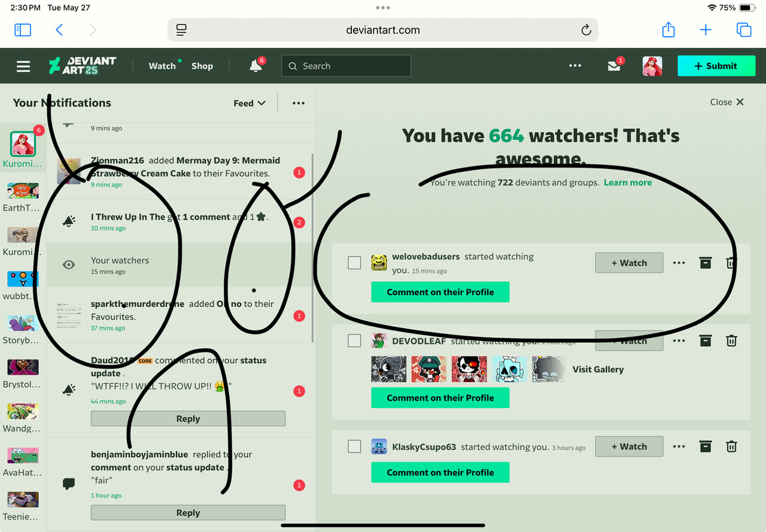Image resolution: width=766 pixels, height=532 pixels.
Task: Reload the deviantart.com page
Action: click(586, 30)
